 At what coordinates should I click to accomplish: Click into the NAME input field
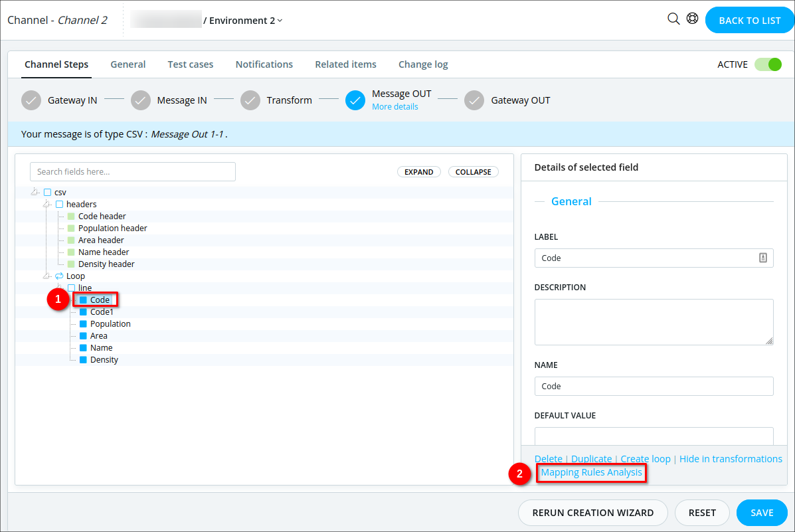pos(654,387)
